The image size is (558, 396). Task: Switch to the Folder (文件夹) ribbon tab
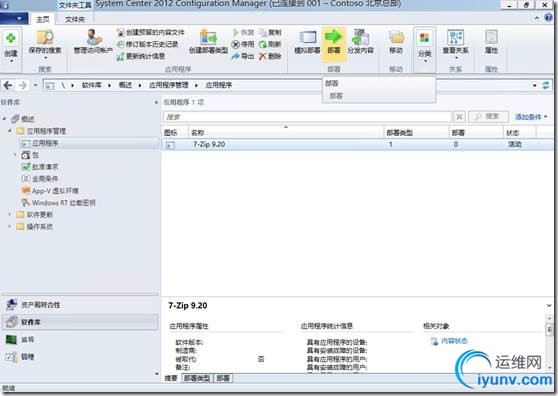click(x=75, y=19)
